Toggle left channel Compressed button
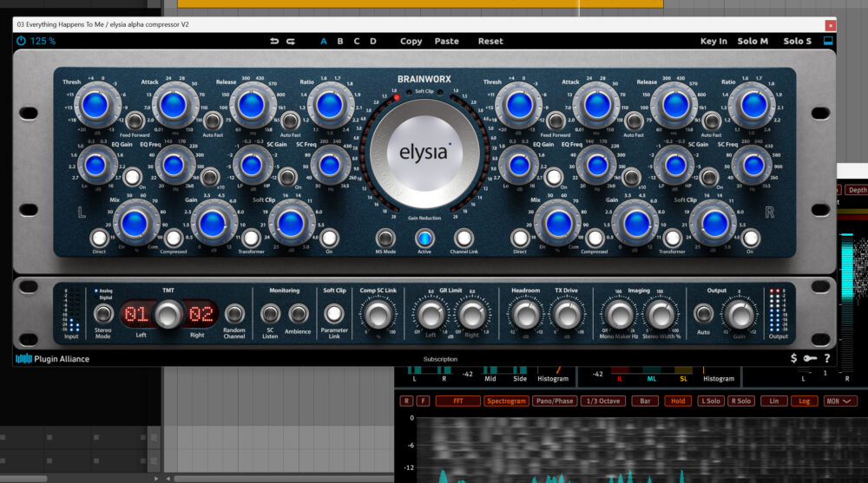Screen dimensions: 868x483 pyautogui.click(x=174, y=238)
